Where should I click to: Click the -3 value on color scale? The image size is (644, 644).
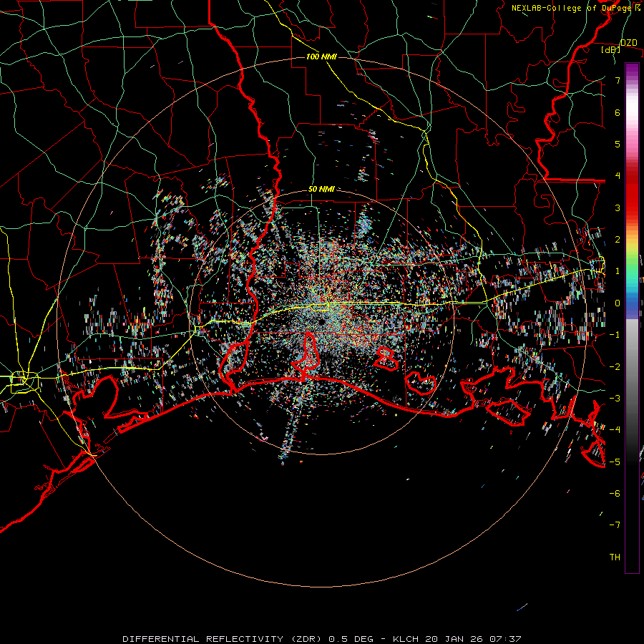click(615, 399)
